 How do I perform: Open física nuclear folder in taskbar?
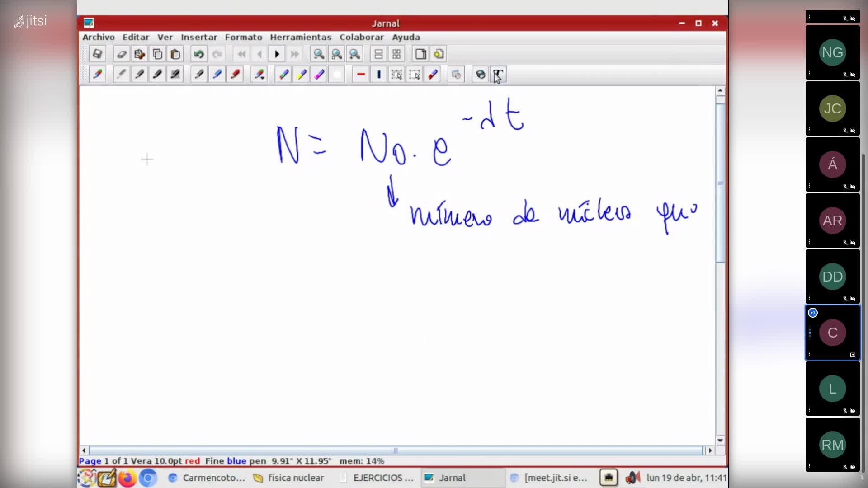289,478
